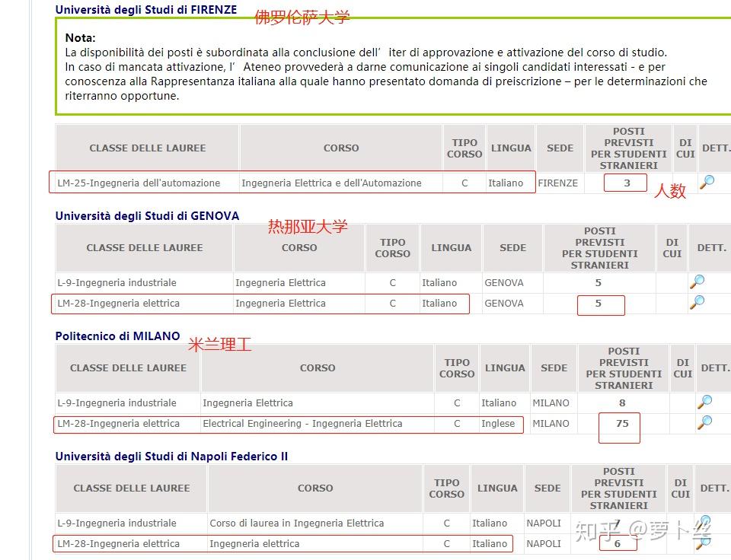Click SEDE header in NAPOLI table
731x560 pixels.
coord(547,488)
